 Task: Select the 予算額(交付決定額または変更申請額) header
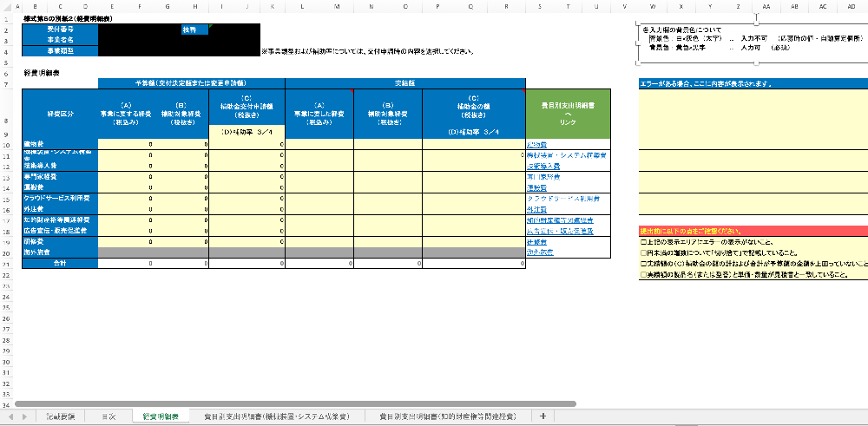(x=192, y=83)
